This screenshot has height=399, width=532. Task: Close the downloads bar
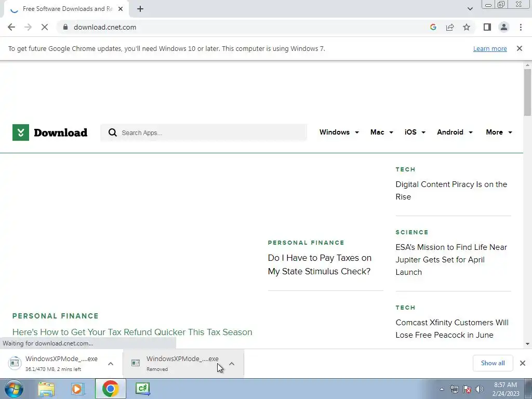(x=523, y=363)
